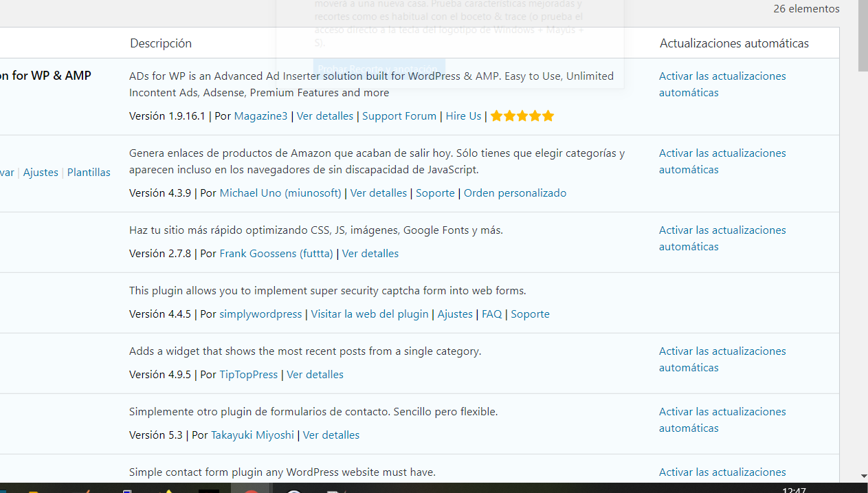This screenshot has height=493, width=868.
Task: Open the Support Forum link
Action: pos(399,116)
